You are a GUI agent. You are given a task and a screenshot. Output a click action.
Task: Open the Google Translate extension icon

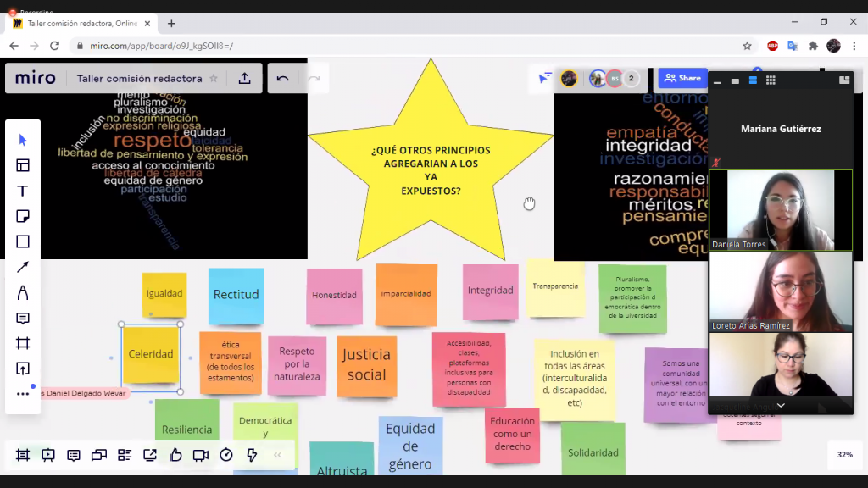[x=793, y=46]
